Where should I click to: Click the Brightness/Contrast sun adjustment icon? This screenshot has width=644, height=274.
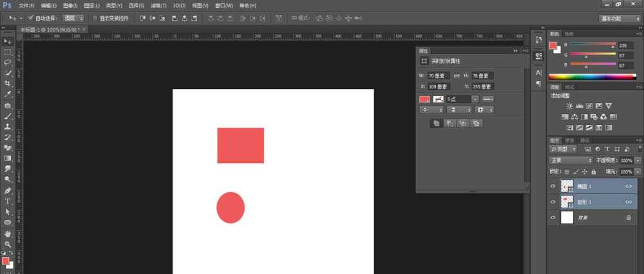pos(569,106)
